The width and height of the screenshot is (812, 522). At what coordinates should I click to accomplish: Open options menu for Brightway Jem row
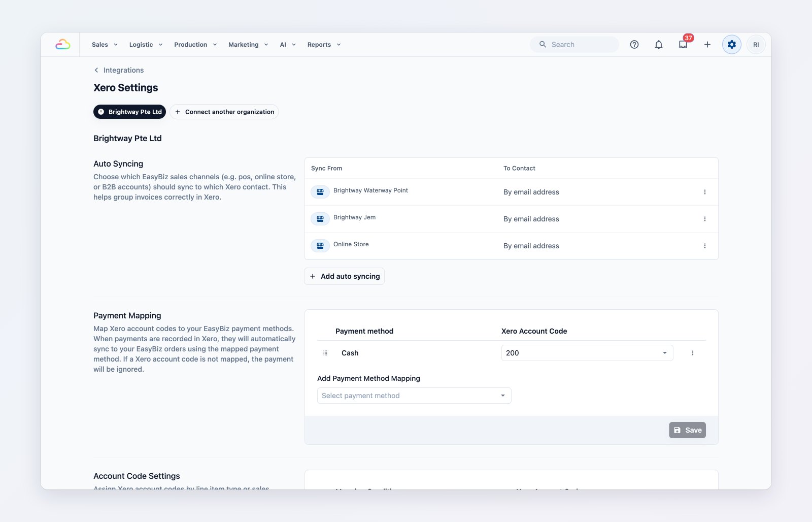click(x=705, y=219)
